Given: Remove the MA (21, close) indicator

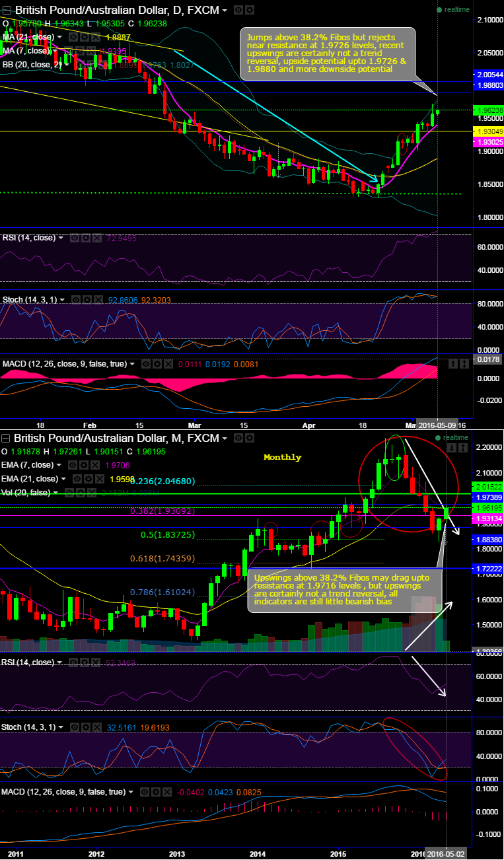Looking at the screenshot, I should (96, 37).
